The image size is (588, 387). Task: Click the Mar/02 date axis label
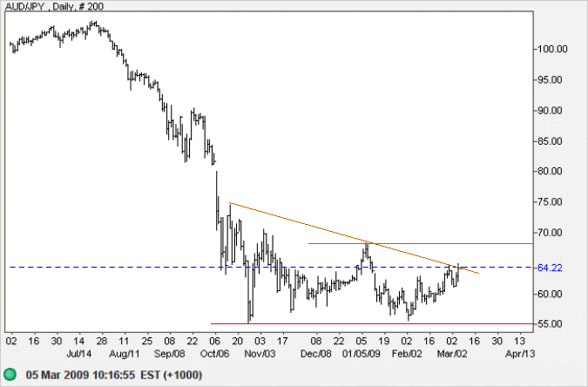click(x=452, y=354)
